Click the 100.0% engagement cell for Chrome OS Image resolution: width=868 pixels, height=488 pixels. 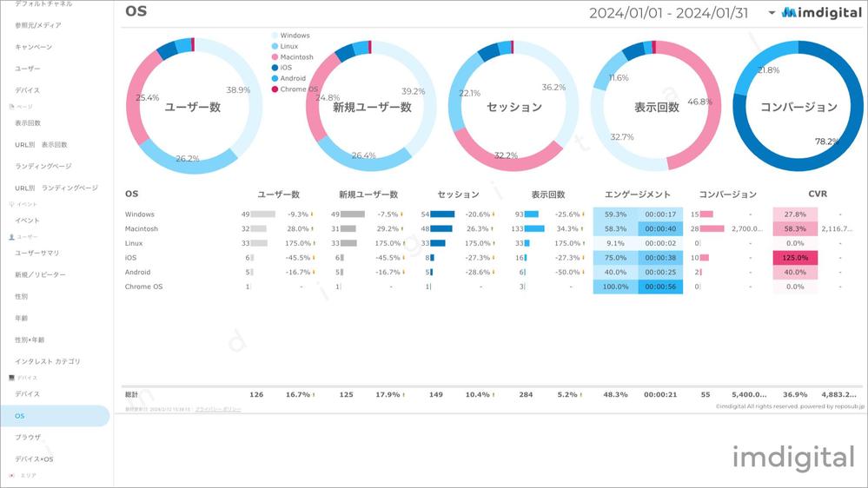coord(615,287)
